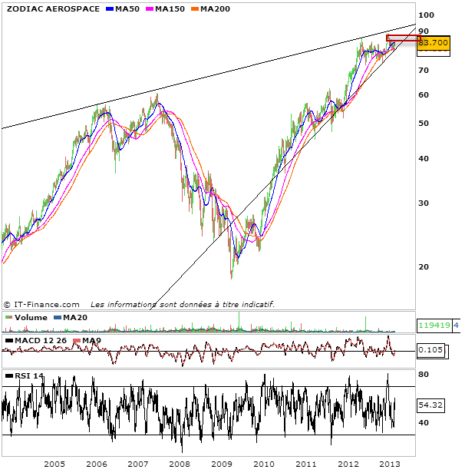465x476 pixels.
Task: Click the 100 price axis label
Action: tap(426, 15)
